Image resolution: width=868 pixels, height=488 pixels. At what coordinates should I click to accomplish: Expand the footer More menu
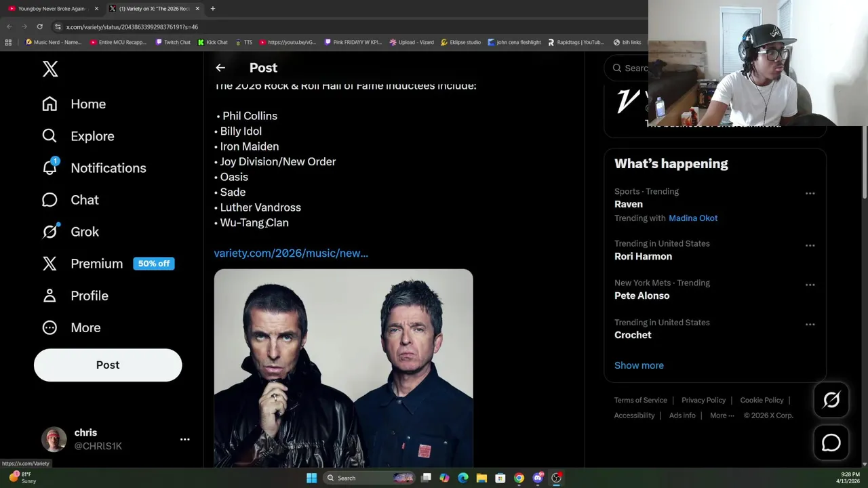coord(722,415)
